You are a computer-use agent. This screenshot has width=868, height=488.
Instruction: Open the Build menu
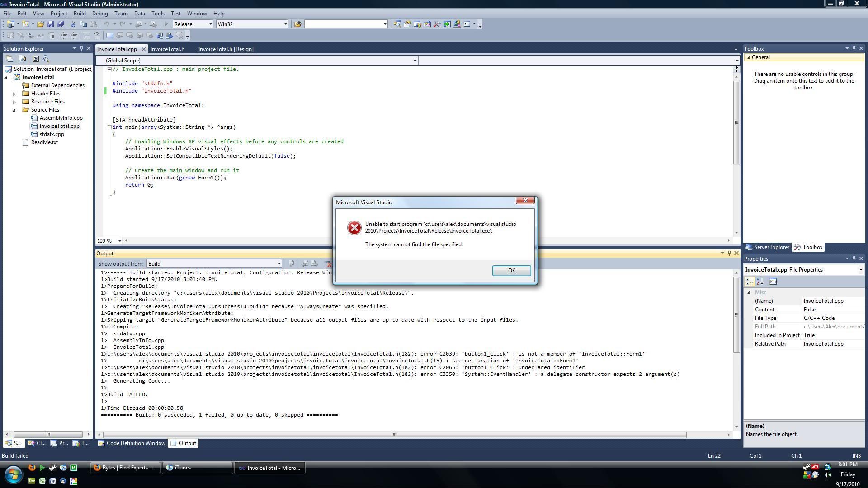click(80, 14)
